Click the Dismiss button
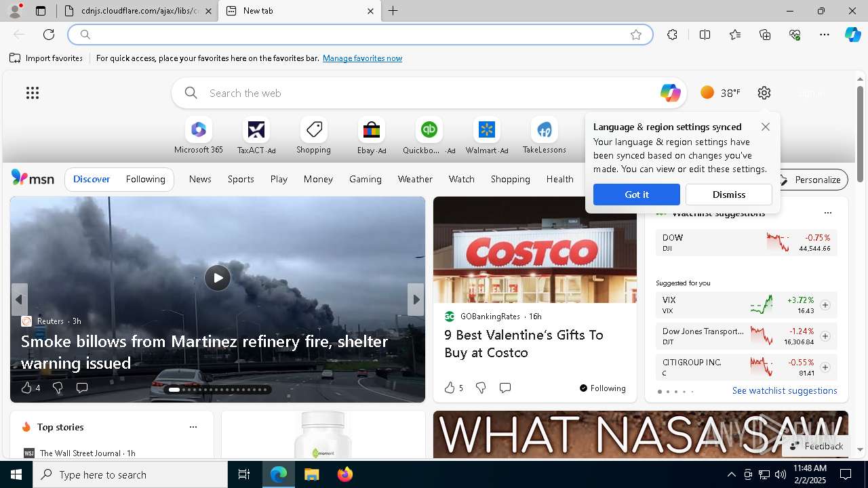This screenshot has height=488, width=868. click(729, 195)
